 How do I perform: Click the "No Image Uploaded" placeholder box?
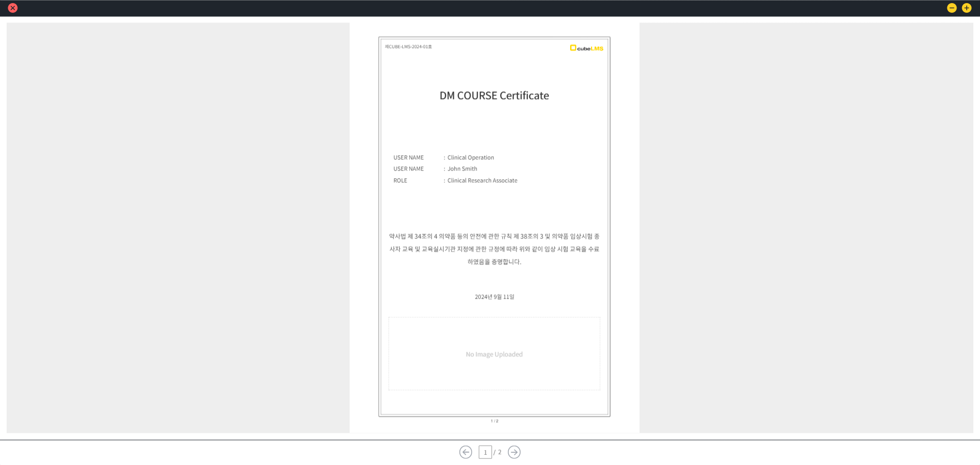click(x=494, y=354)
